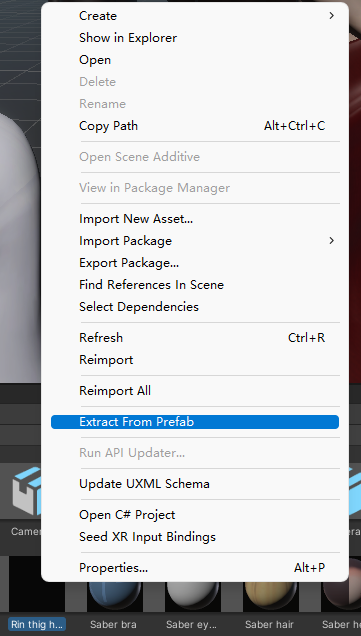This screenshot has height=636, width=361.
Task: Choose Update UXML Schema
Action: coord(144,484)
